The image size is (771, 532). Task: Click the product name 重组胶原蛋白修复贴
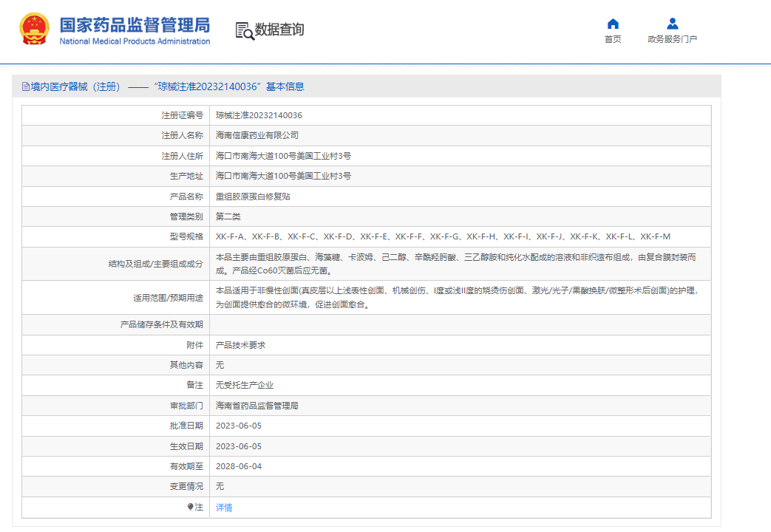(x=254, y=197)
